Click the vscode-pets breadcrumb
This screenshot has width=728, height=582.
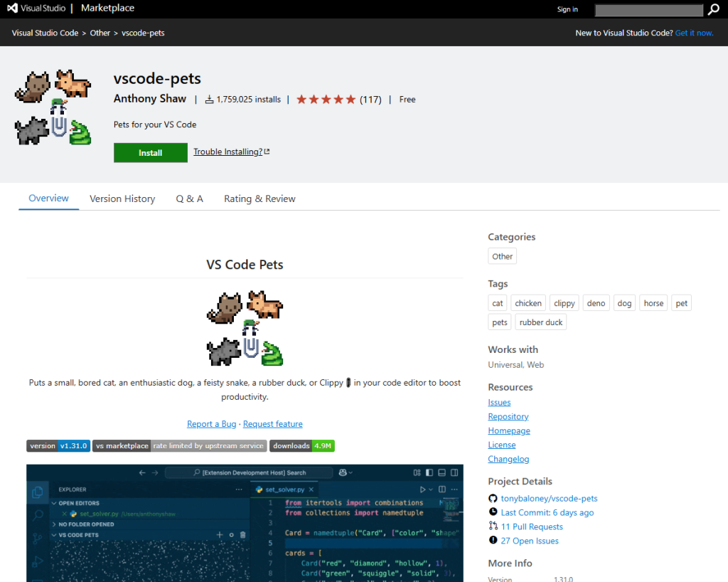[143, 33]
